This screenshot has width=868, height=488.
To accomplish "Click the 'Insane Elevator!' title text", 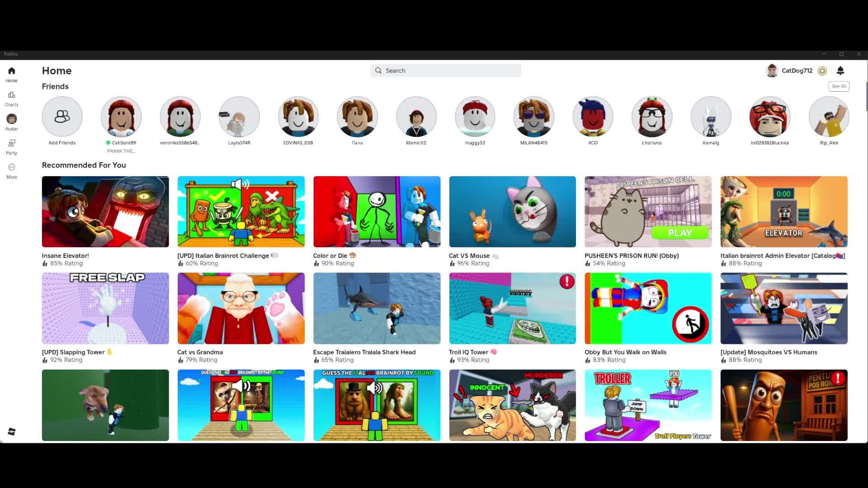I will (x=66, y=256).
